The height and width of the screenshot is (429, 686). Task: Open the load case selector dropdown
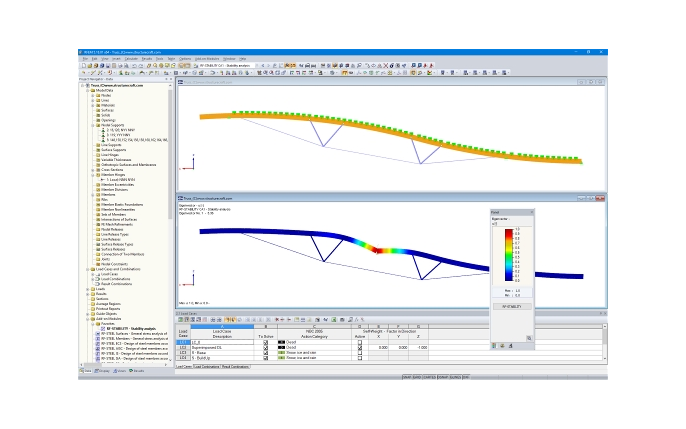(x=256, y=66)
